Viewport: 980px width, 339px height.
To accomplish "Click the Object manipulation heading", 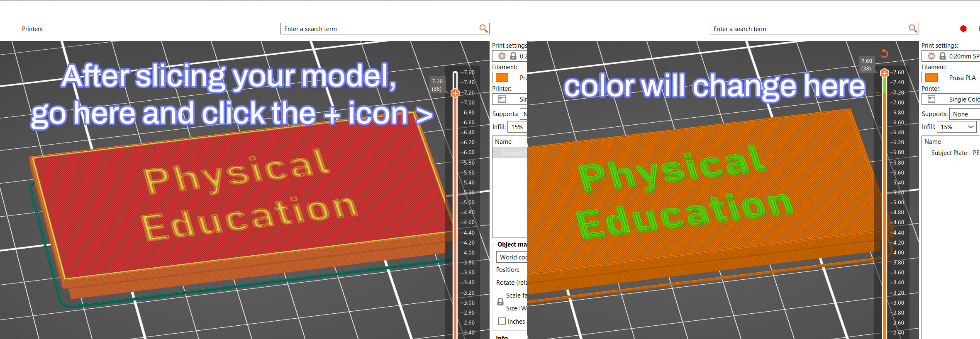I will [512, 245].
